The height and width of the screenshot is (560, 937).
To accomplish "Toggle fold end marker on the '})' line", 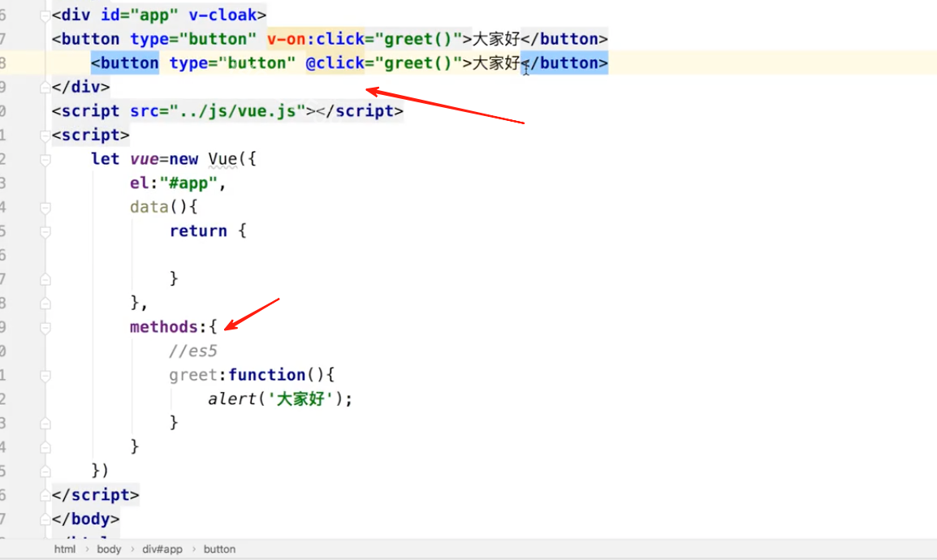I will [45, 472].
